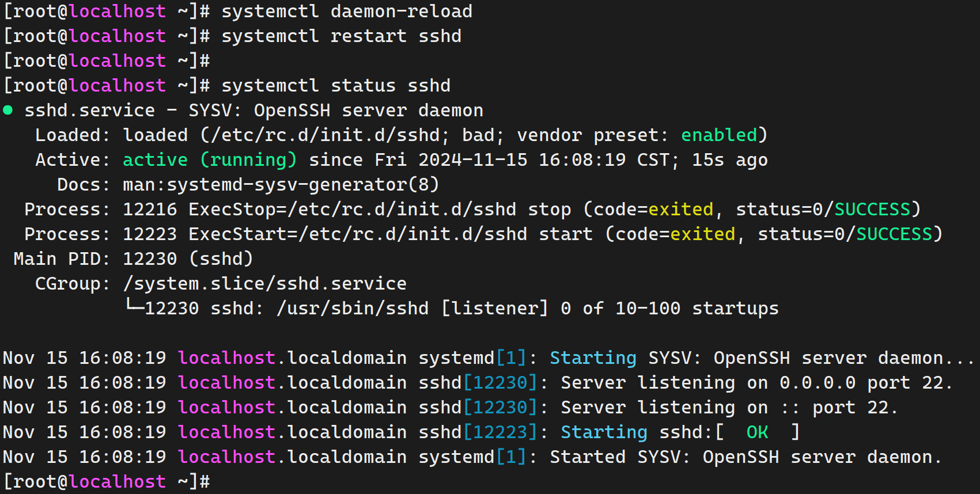Viewport: 980px width, 494px height.
Task: Click the "systemctl daemon-reload" command text
Action: (346, 12)
